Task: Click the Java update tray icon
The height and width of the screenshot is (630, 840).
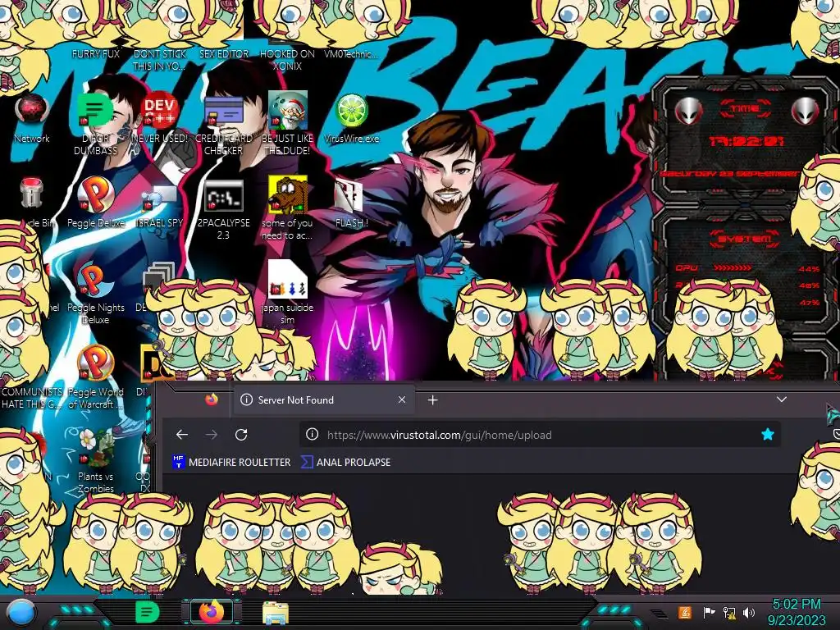Action: [684, 612]
